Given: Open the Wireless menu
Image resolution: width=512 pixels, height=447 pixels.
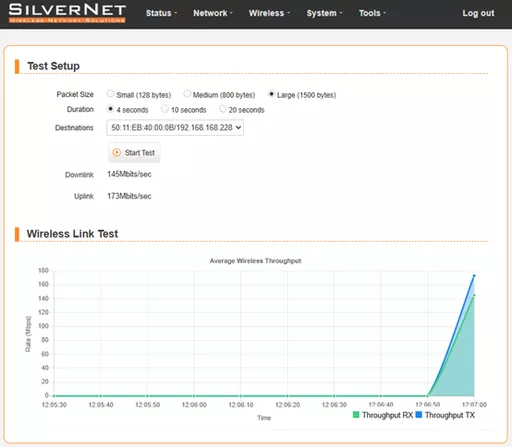Looking at the screenshot, I should [x=269, y=13].
